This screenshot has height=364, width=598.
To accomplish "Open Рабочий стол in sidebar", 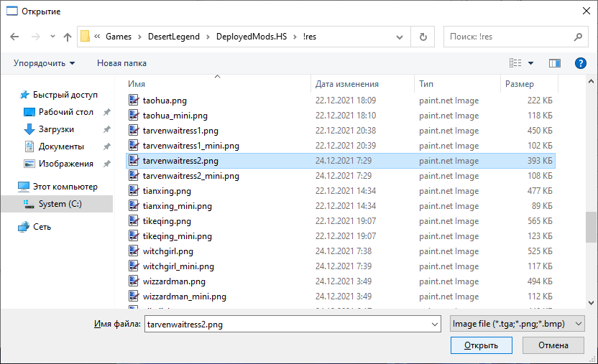I will 65,112.
